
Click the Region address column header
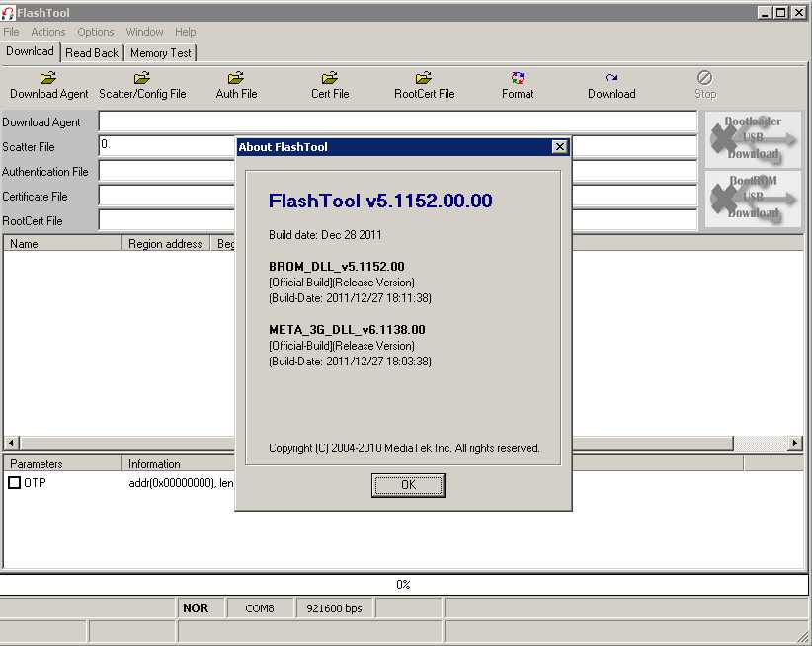tap(165, 244)
